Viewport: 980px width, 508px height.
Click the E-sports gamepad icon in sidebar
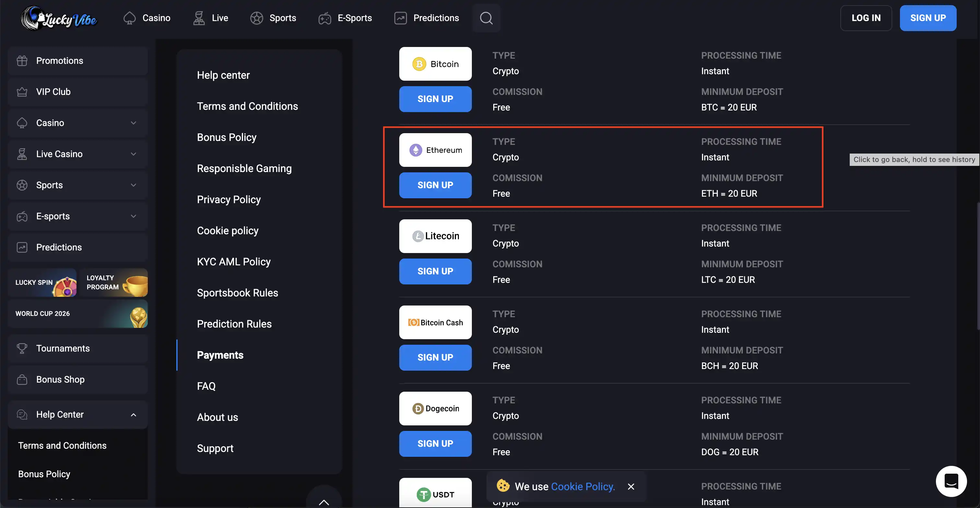pos(22,216)
